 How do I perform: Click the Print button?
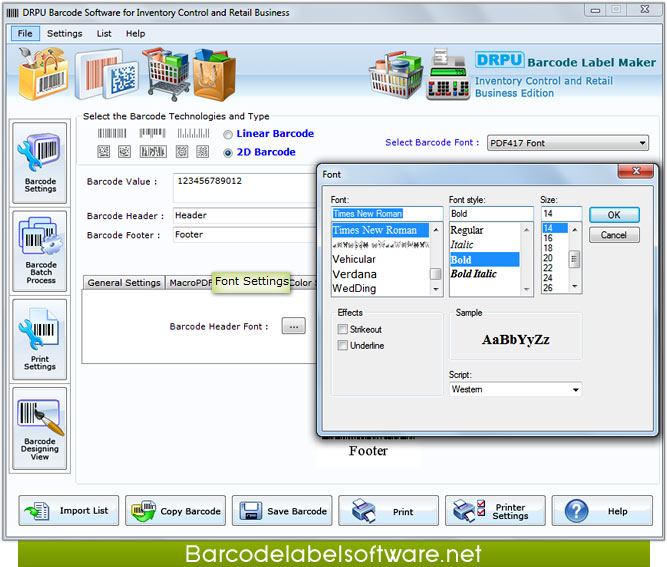click(x=388, y=510)
